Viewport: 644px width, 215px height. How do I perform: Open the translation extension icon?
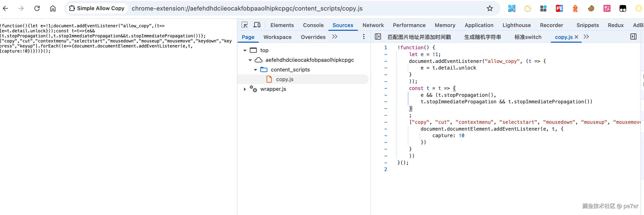(x=607, y=9)
